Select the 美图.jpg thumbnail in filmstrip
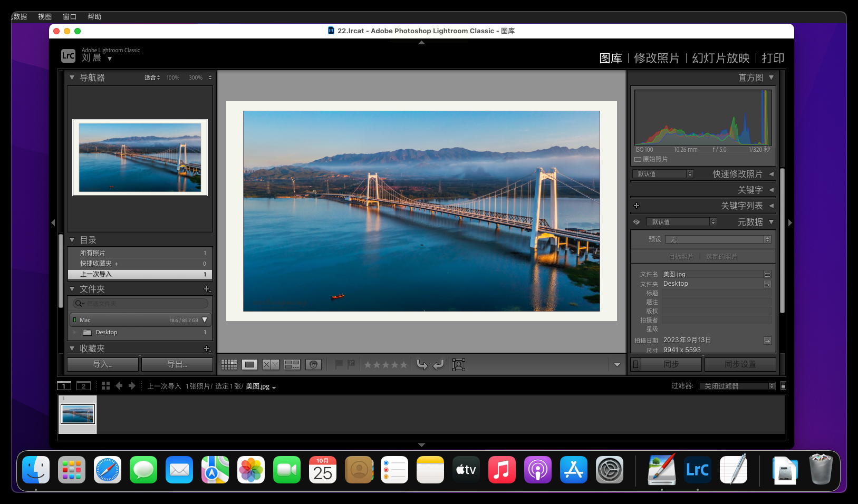This screenshot has height=504, width=858. coord(78,414)
